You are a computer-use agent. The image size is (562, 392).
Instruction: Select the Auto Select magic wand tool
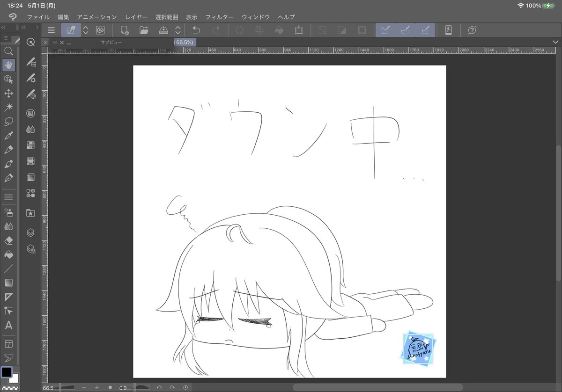(x=8, y=108)
